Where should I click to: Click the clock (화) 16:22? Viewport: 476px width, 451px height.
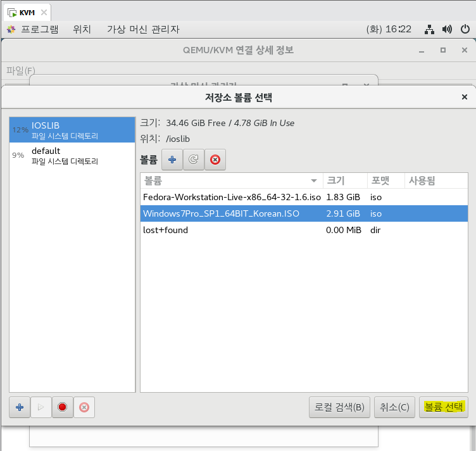pyautogui.click(x=389, y=29)
